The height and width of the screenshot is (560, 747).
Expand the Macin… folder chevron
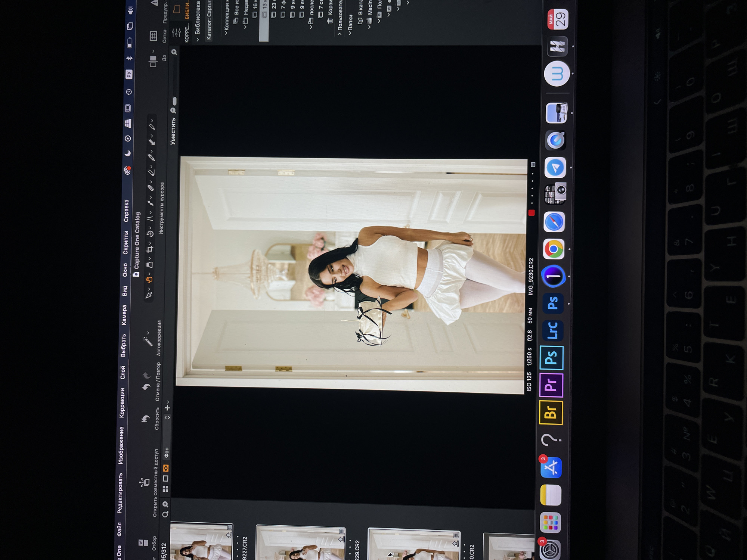click(x=369, y=27)
